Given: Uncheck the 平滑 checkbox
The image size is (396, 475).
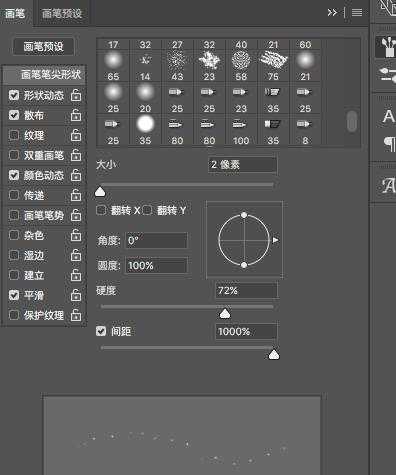Looking at the screenshot, I should click(x=14, y=295).
